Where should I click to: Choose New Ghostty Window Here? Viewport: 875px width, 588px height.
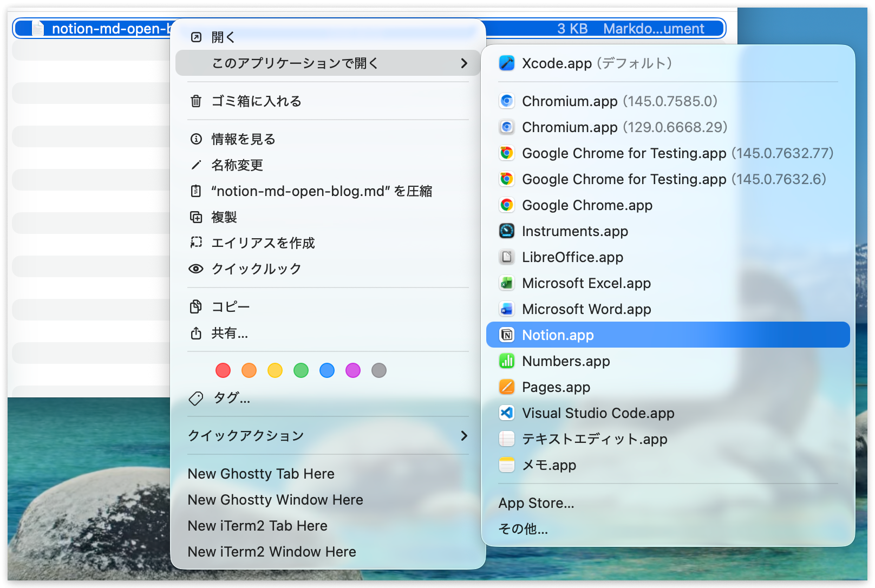[x=328, y=500]
